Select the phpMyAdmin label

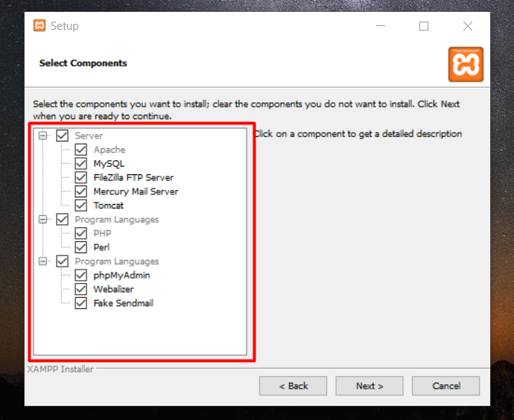121,276
